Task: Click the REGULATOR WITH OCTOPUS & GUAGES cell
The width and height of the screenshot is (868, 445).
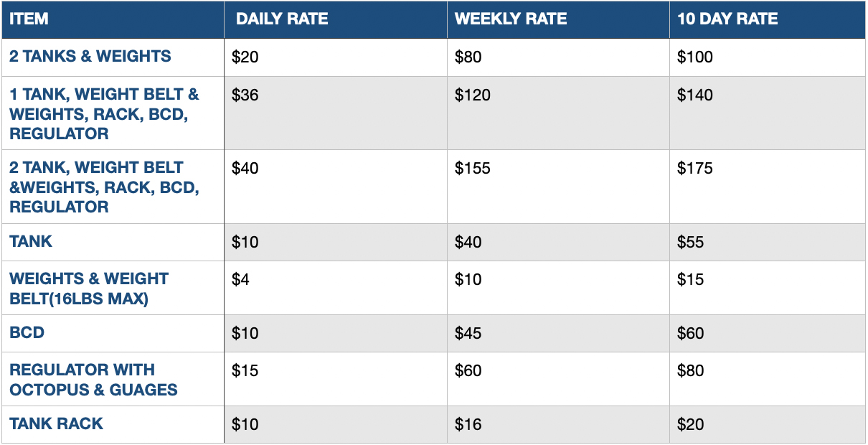Action: click(93, 380)
